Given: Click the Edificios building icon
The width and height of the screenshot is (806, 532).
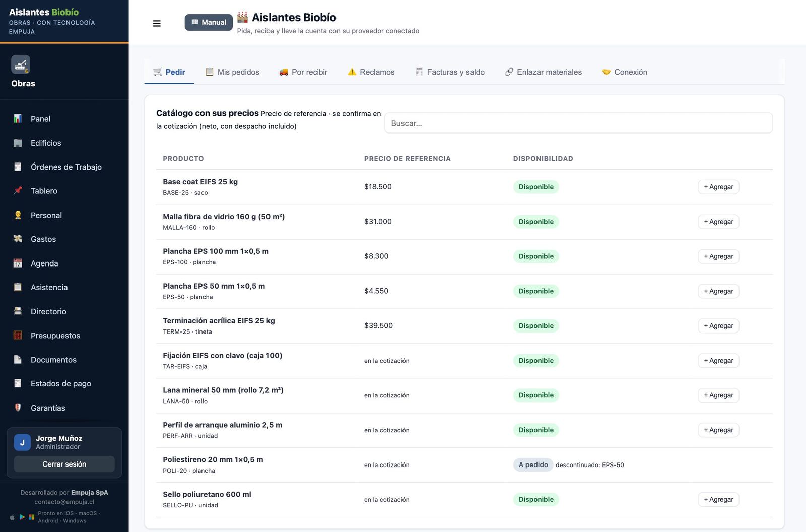Looking at the screenshot, I should coord(18,143).
